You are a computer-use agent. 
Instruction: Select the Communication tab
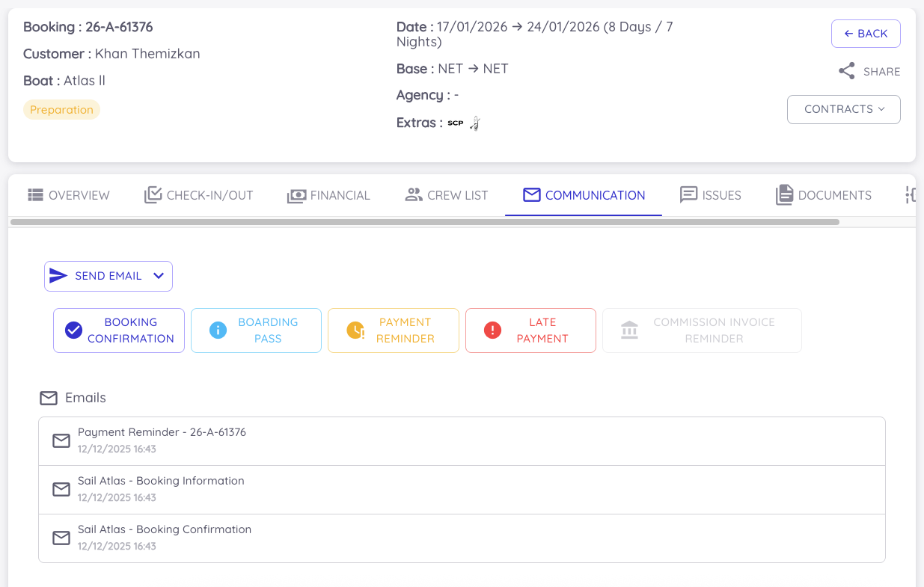[584, 195]
